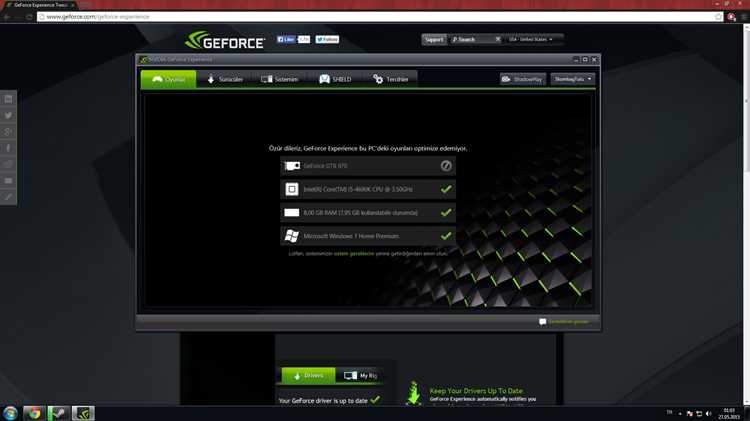Click the unsupported status icon for GPU
Image resolution: width=750 pixels, height=421 pixels.
446,166
